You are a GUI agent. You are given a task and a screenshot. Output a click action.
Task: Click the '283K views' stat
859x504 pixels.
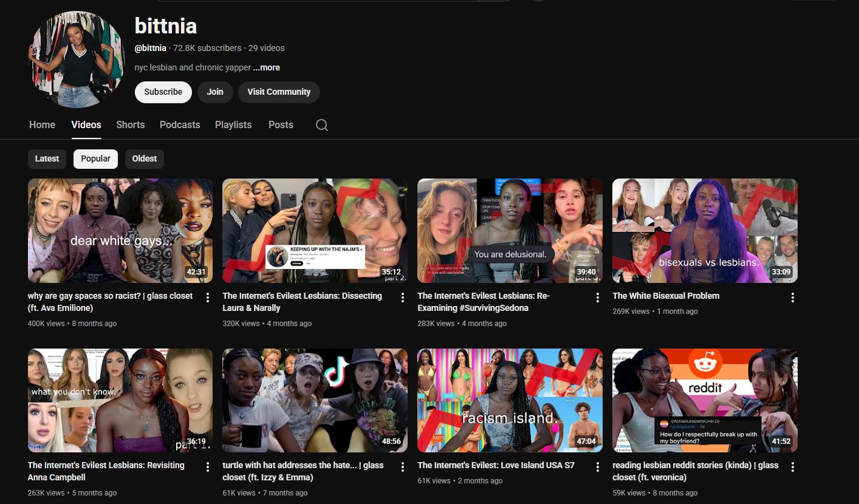(436, 324)
